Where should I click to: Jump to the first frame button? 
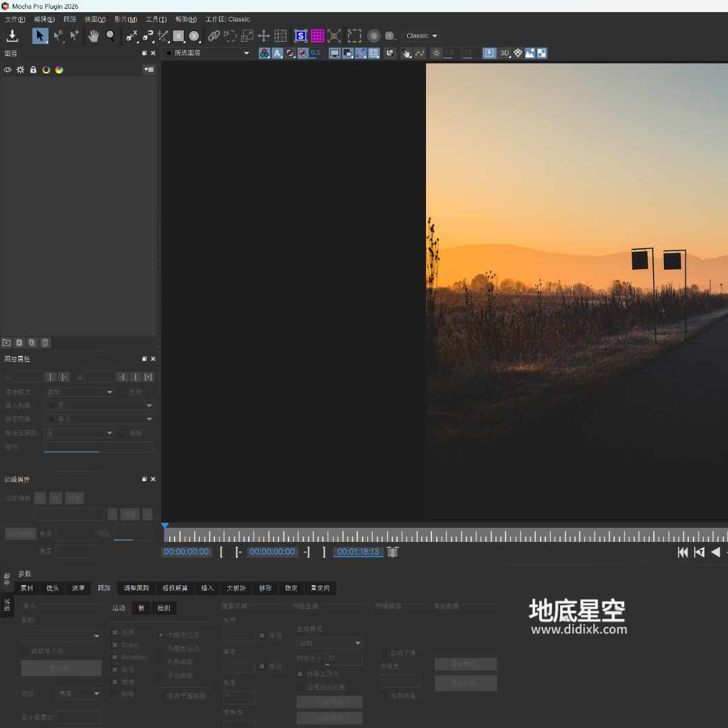pos(683,552)
